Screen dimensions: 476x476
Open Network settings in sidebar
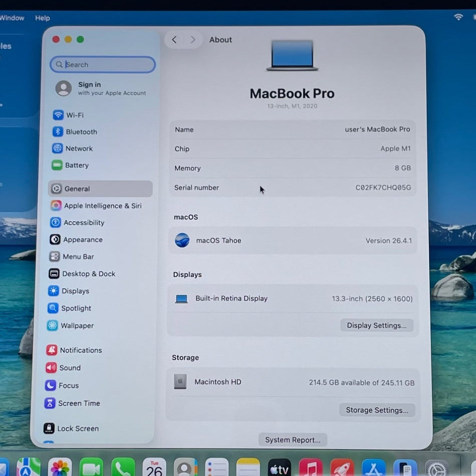point(72,148)
